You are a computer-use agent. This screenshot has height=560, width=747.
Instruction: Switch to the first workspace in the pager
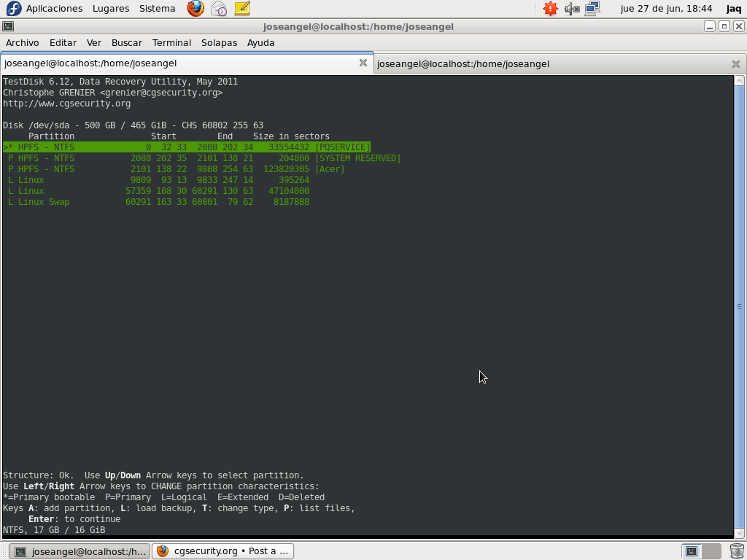[x=692, y=551]
